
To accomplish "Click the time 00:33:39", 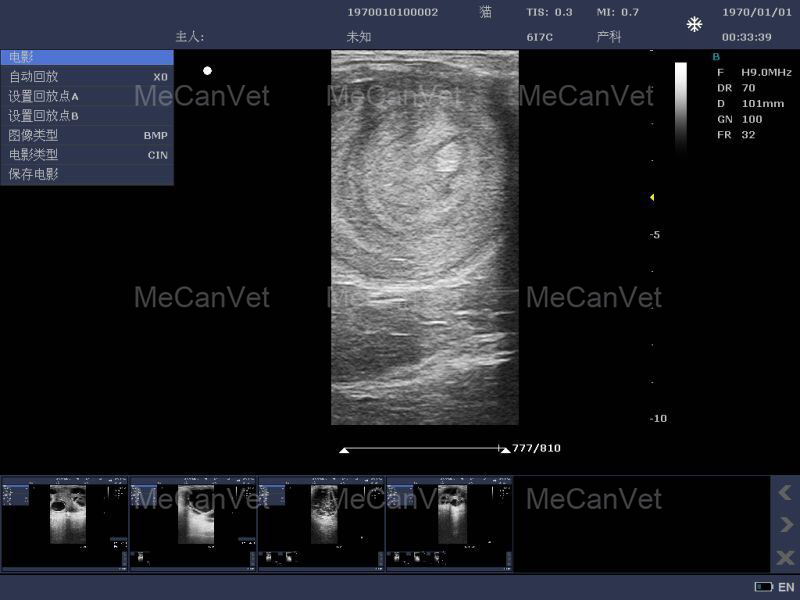I will tap(746, 37).
